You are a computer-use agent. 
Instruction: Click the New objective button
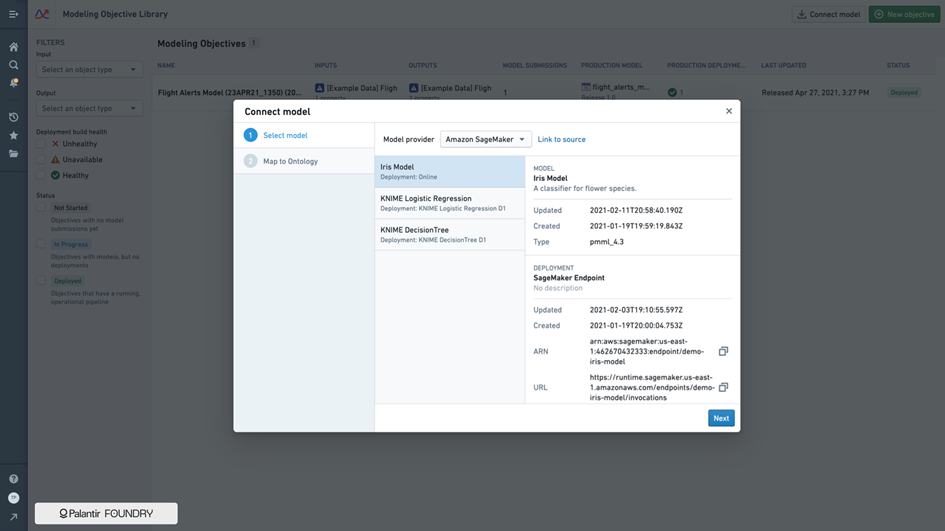[904, 14]
